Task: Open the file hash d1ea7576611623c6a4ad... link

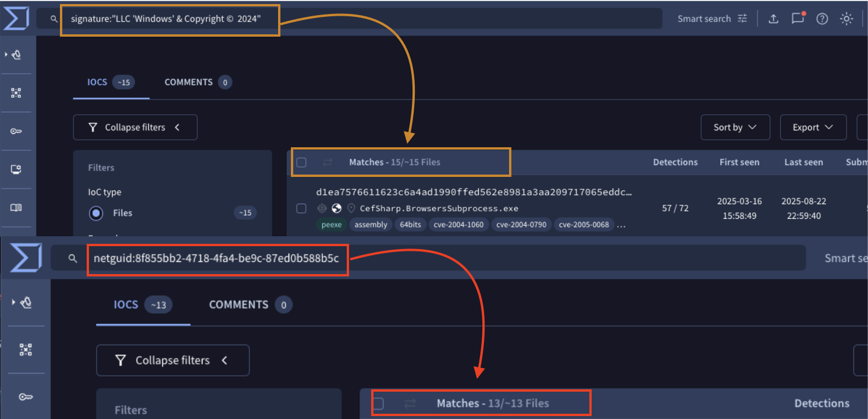Action: [474, 192]
